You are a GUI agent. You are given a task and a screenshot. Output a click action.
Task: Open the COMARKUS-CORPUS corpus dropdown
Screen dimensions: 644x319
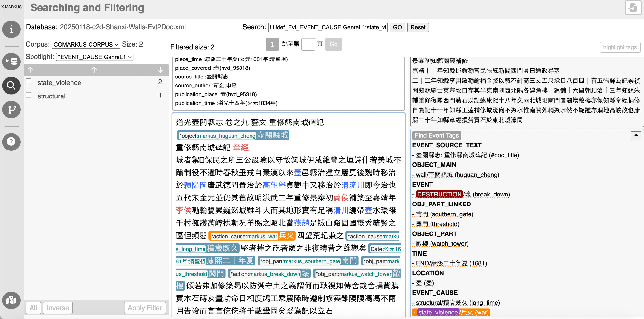point(86,44)
